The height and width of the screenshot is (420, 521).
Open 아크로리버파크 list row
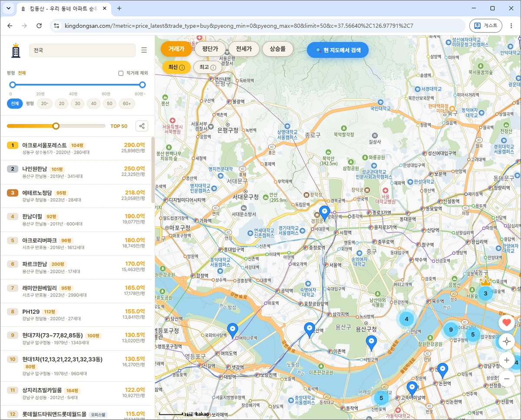point(76,243)
